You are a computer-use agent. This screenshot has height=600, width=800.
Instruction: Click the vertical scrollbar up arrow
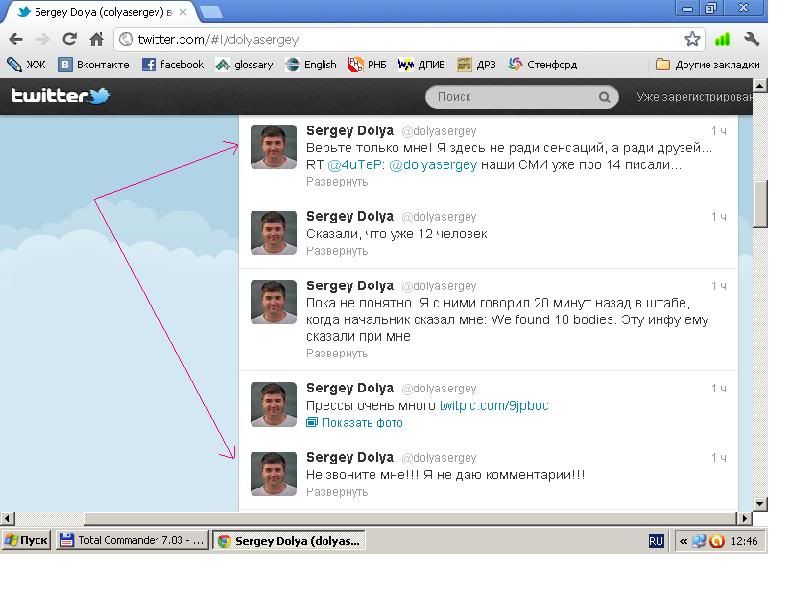coord(760,86)
